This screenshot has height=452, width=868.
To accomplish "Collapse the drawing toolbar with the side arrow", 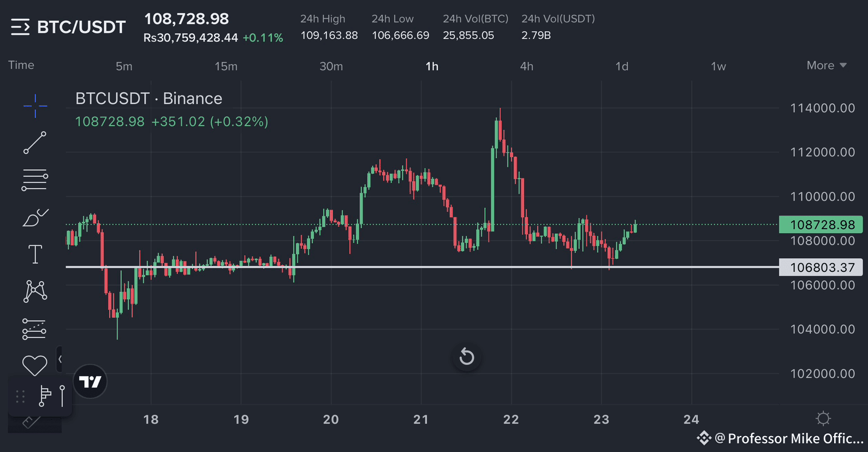I will point(60,359).
